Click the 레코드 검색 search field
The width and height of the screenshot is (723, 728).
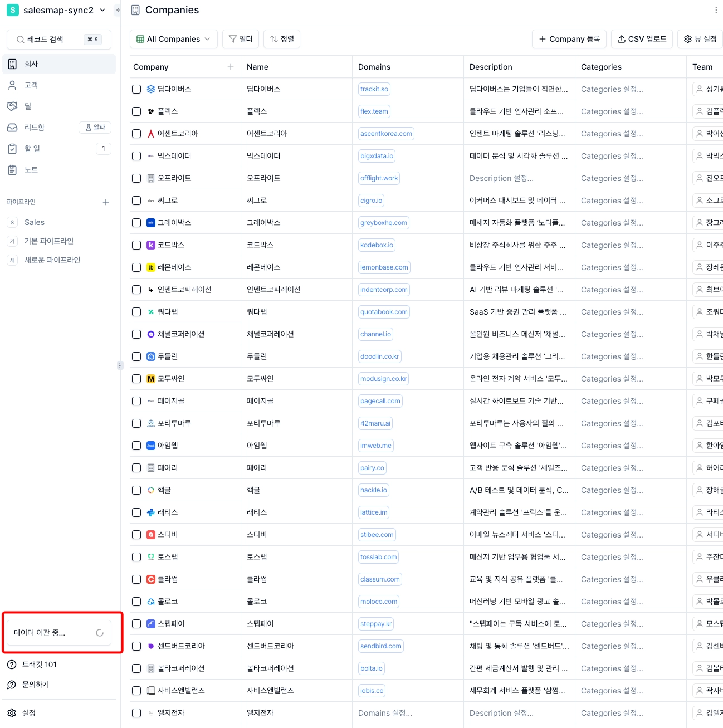pyautogui.click(x=59, y=40)
